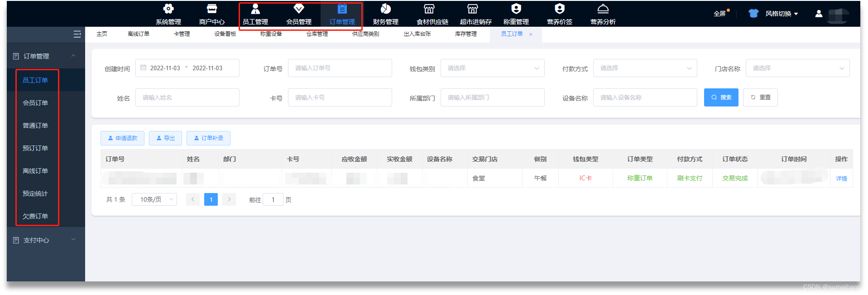Image resolution: width=868 pixels, height=295 pixels.
Task: Open 钱包类别 dropdown
Action: pyautogui.click(x=493, y=68)
